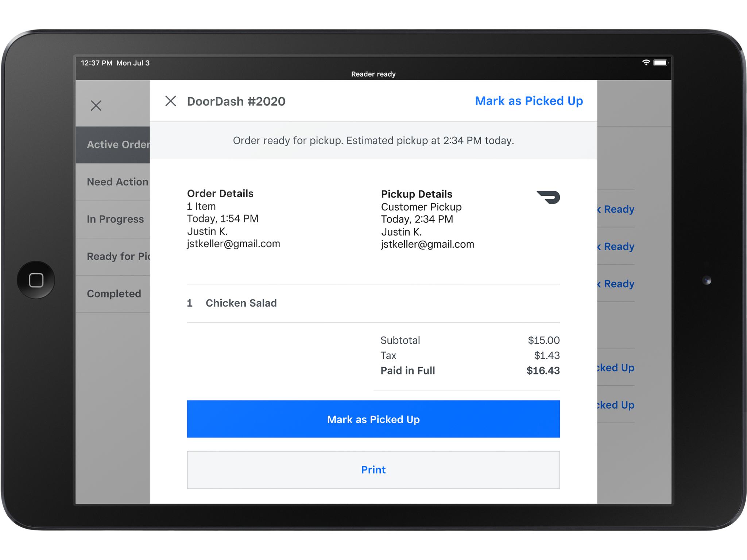This screenshot has height=560, width=747.
Task: Click the DoorDash logo icon
Action: click(x=548, y=197)
